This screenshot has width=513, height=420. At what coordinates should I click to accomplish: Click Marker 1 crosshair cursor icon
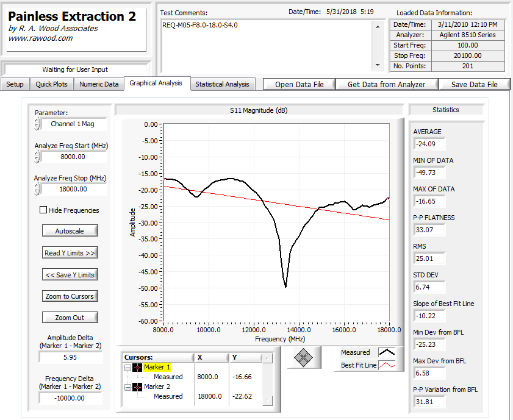137,368
